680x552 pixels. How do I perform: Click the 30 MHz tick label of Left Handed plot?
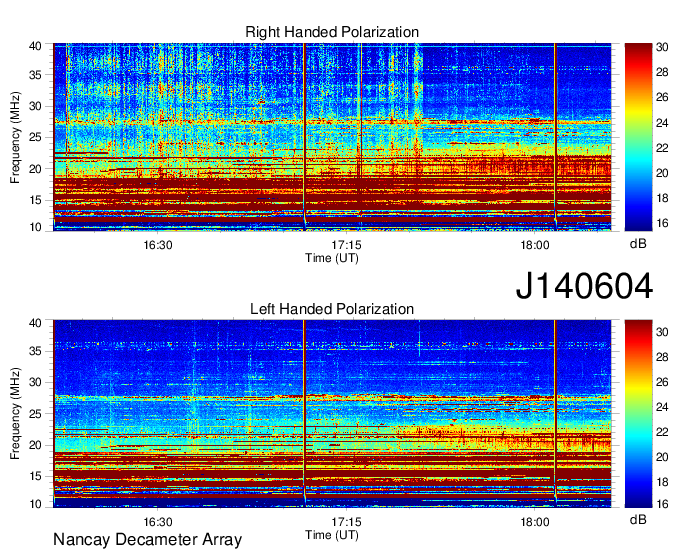pyautogui.click(x=36, y=382)
